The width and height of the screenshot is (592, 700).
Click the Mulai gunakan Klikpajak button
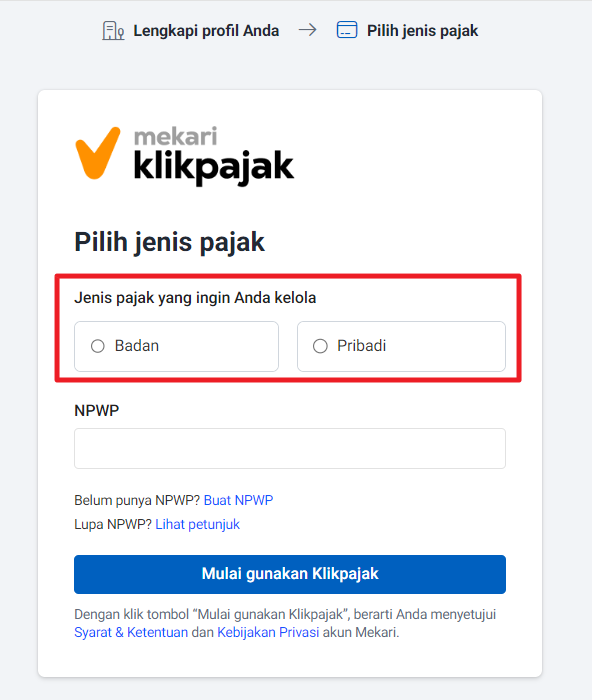[290, 574]
